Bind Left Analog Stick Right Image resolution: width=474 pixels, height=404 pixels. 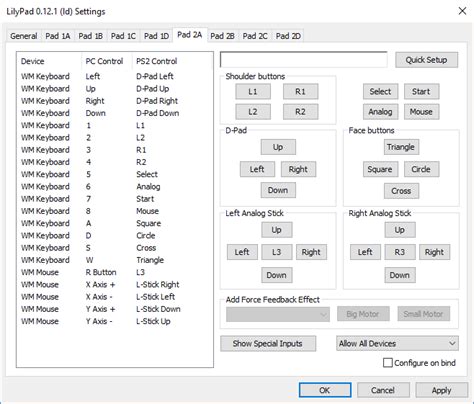pyautogui.click(x=311, y=252)
